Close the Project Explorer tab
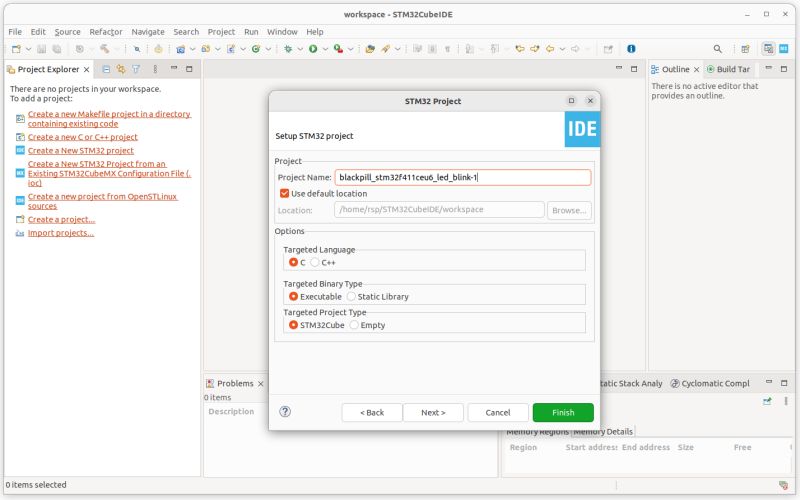800x500 pixels. [87, 69]
